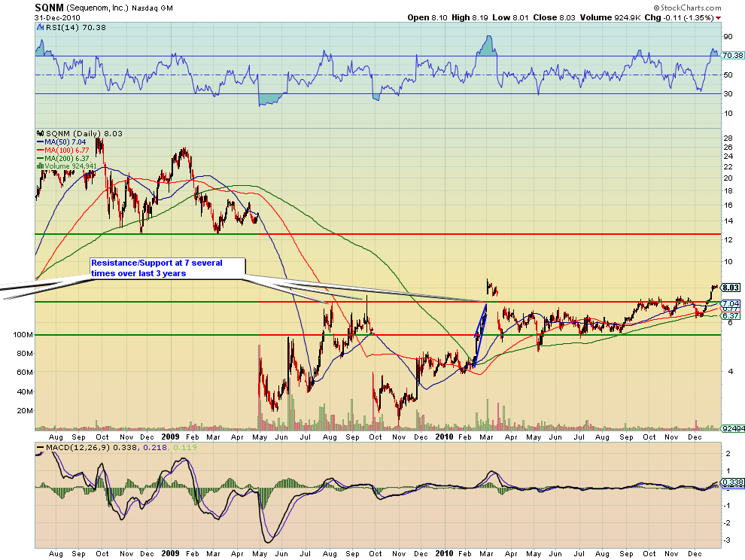Image resolution: width=745 pixels, height=560 pixels.
Task: Click the 2009 year label under volume
Action: pyautogui.click(x=170, y=437)
